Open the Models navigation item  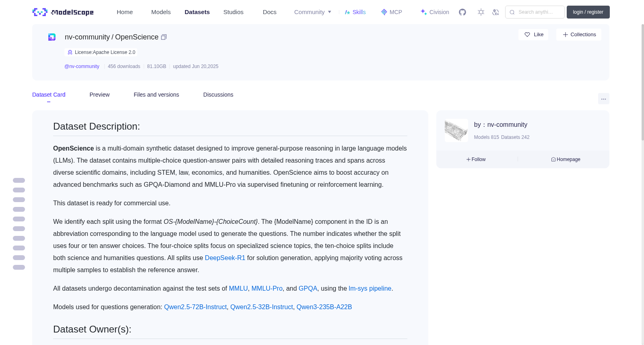(x=161, y=12)
